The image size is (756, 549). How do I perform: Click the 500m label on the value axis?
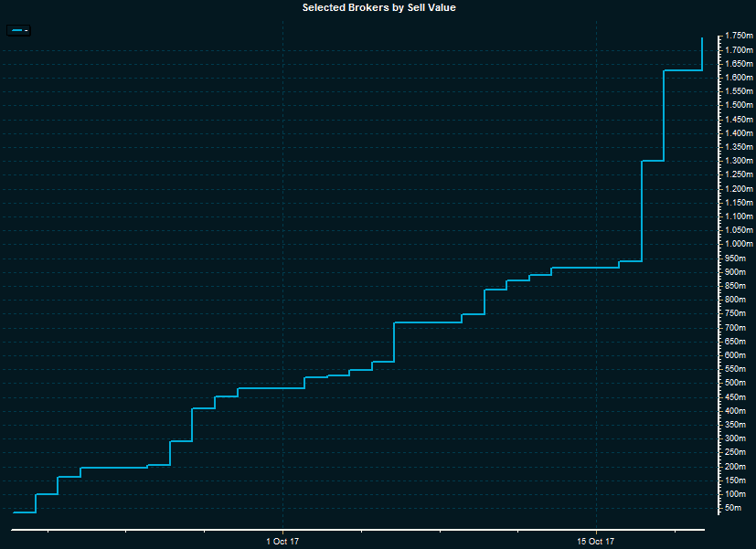click(736, 383)
